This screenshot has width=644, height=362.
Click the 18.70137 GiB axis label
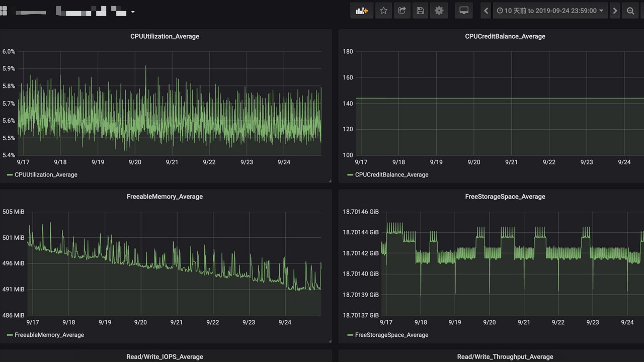click(361, 315)
